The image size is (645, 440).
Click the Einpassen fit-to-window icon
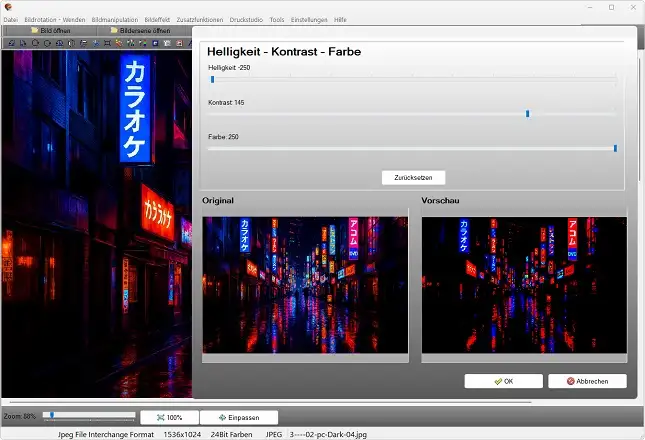(222, 417)
